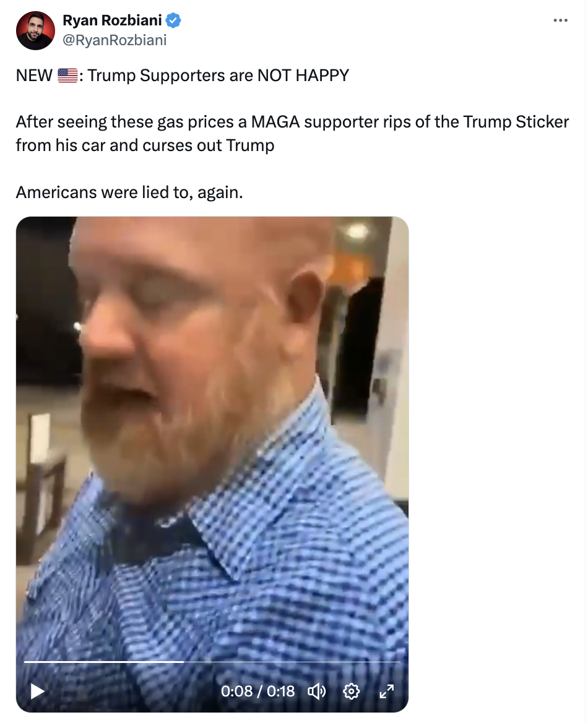Image resolution: width=588 pixels, height=723 pixels.
Task: Click tweet text 'Trump Supporters are NOT HAPPY'
Action: point(218,75)
